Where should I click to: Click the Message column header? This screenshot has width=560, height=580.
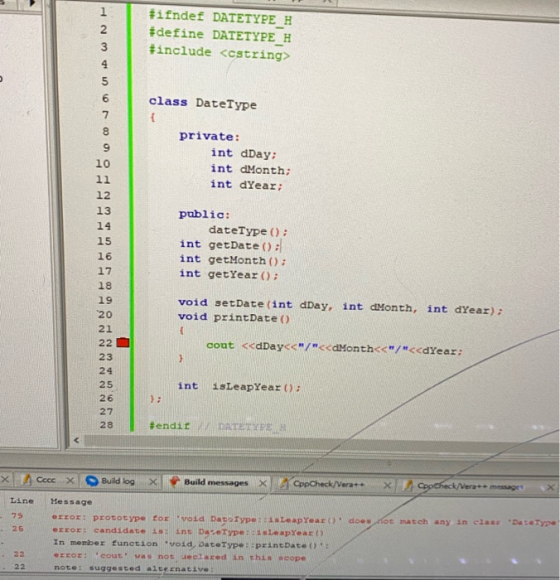coord(71,502)
